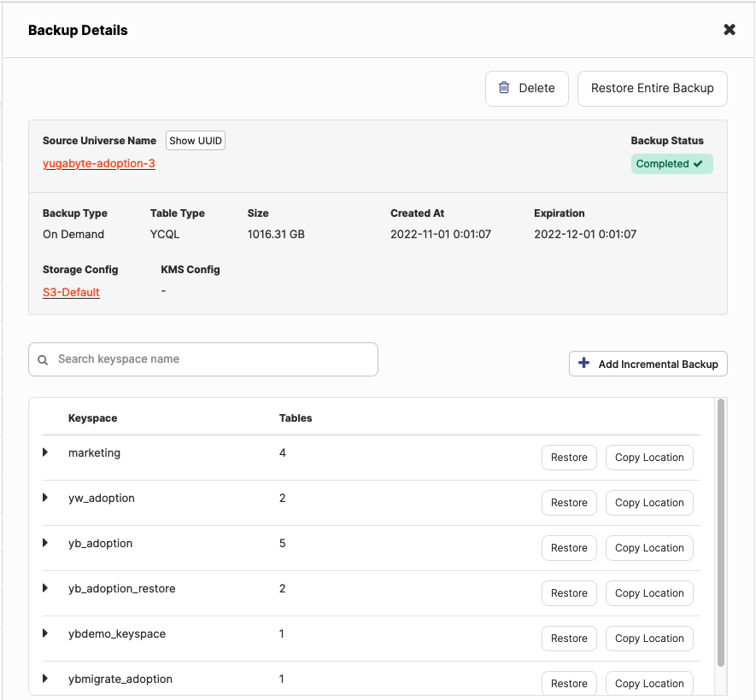The height and width of the screenshot is (700, 756).
Task: Click the plus icon for incremental backup
Action: pyautogui.click(x=584, y=364)
